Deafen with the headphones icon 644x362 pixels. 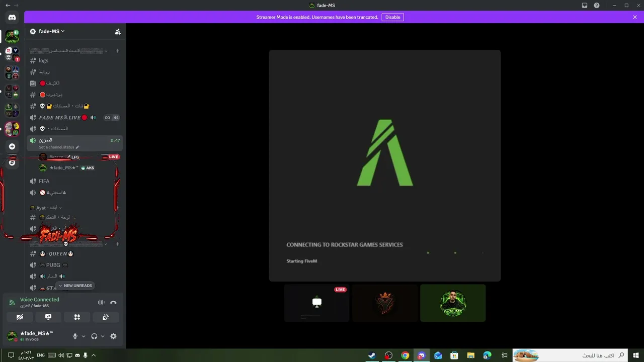(94, 336)
